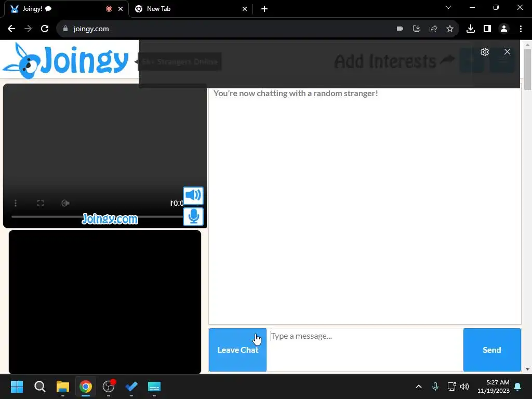Image resolution: width=532 pixels, height=399 pixels.
Task: Toggle the microphone button on video
Action: click(x=193, y=217)
